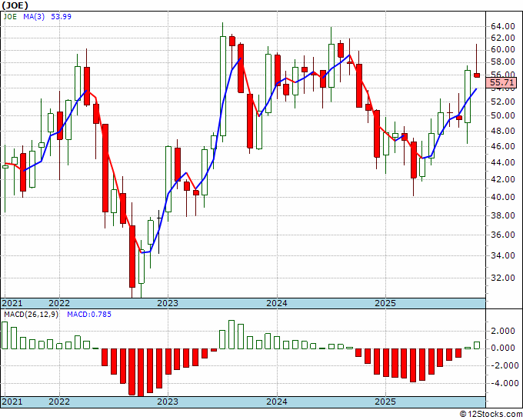Image resolution: width=523 pixels, height=420 pixels.
Task: Select the 46.00 price axis label
Action: click(503, 146)
